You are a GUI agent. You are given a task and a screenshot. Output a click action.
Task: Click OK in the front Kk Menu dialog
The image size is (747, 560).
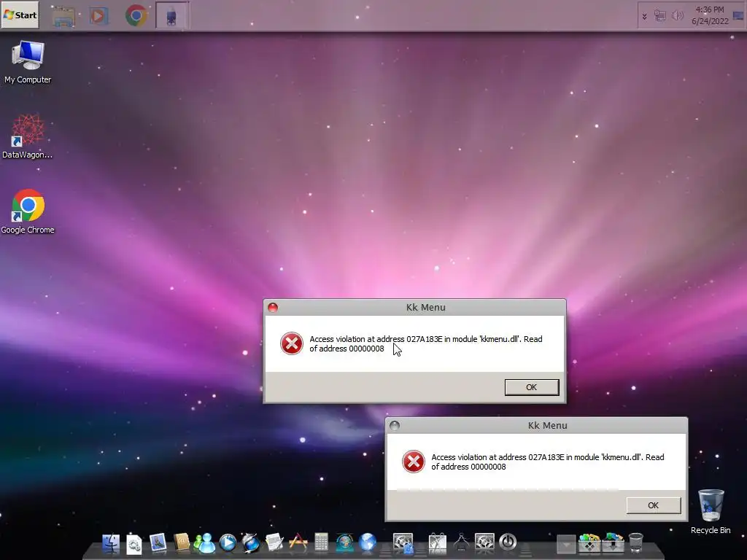pos(532,387)
